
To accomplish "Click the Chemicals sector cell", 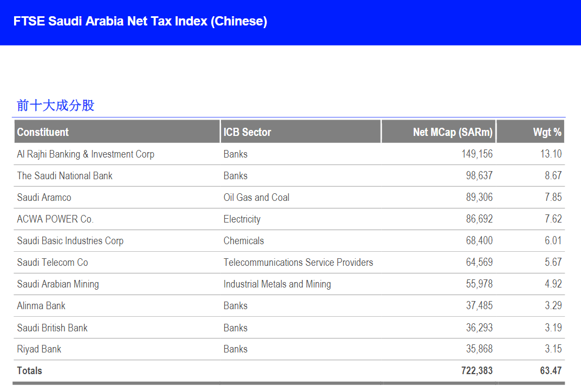I will (x=244, y=241).
